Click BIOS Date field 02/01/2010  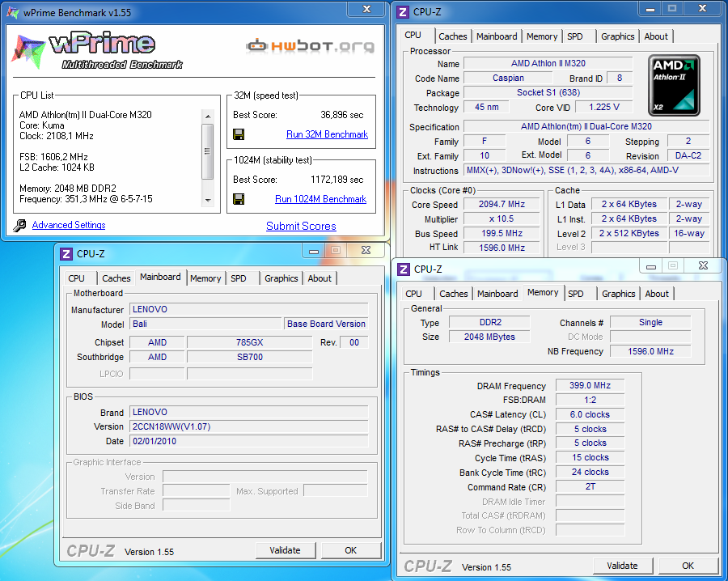(249, 441)
